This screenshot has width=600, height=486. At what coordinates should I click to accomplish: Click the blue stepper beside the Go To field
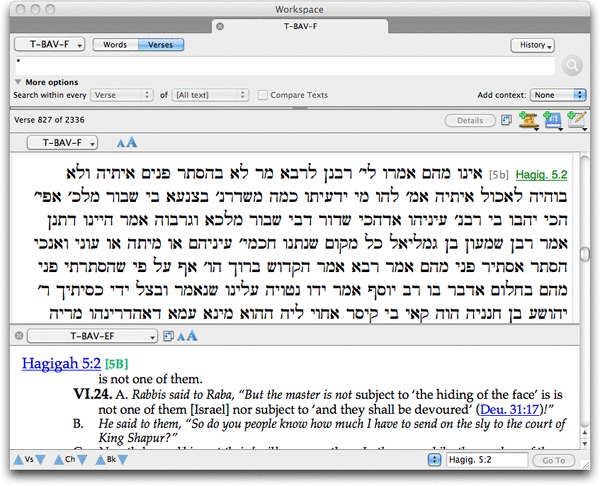click(x=434, y=460)
